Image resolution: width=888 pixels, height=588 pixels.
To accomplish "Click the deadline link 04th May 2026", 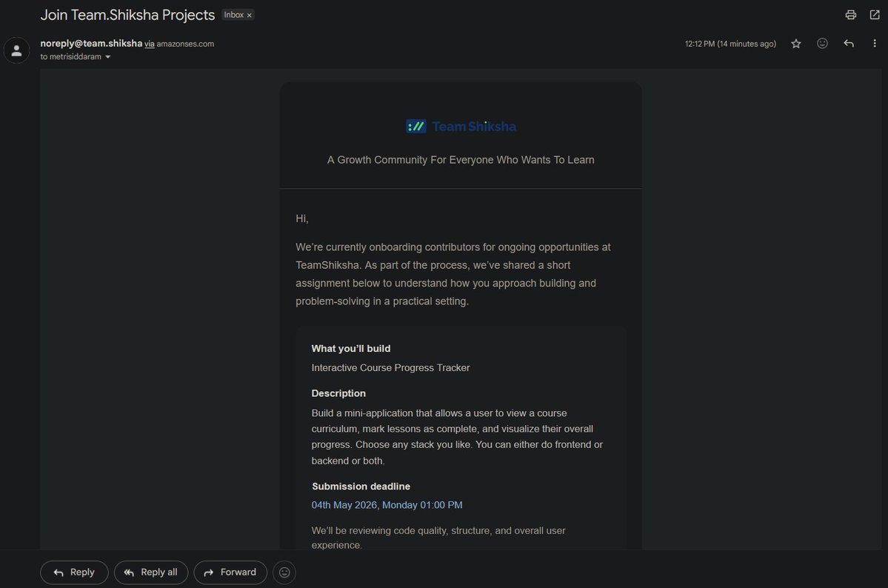I will [x=387, y=505].
